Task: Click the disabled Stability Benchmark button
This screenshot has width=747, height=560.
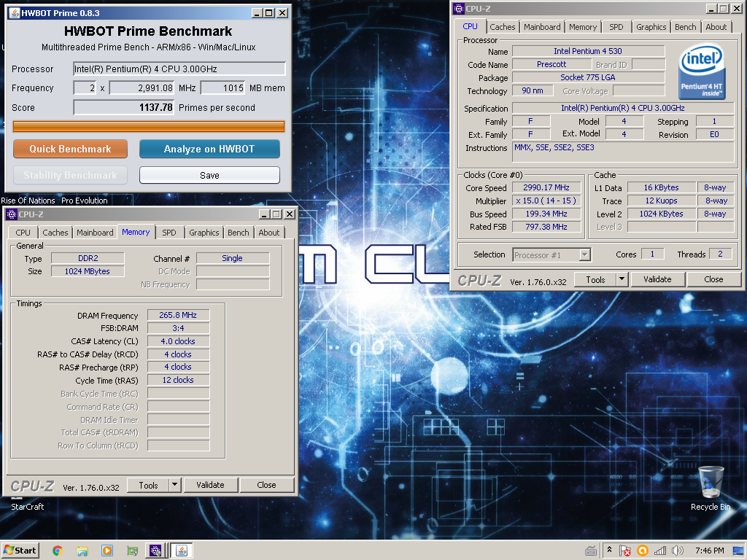Action: pos(70,175)
